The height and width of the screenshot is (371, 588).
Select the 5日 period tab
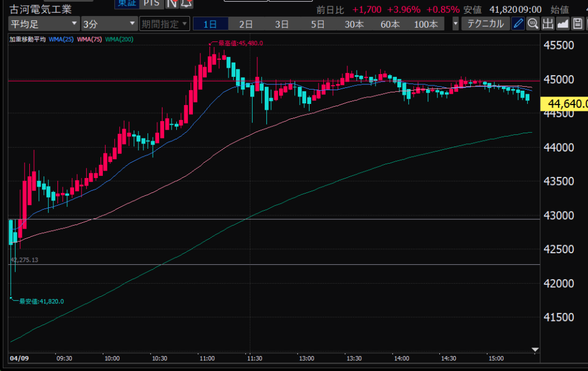[x=318, y=24]
